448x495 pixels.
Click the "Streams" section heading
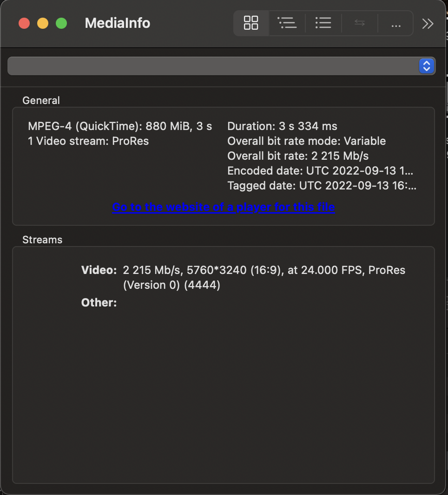click(42, 240)
